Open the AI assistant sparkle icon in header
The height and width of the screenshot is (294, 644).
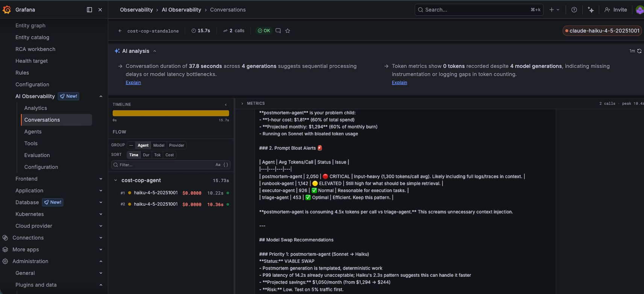(x=591, y=10)
